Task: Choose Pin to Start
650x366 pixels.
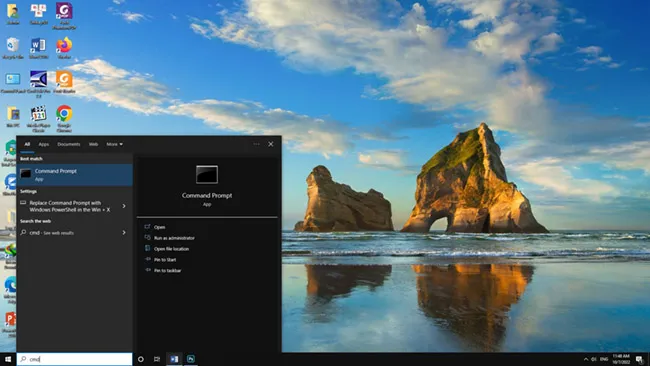Action: (x=165, y=259)
